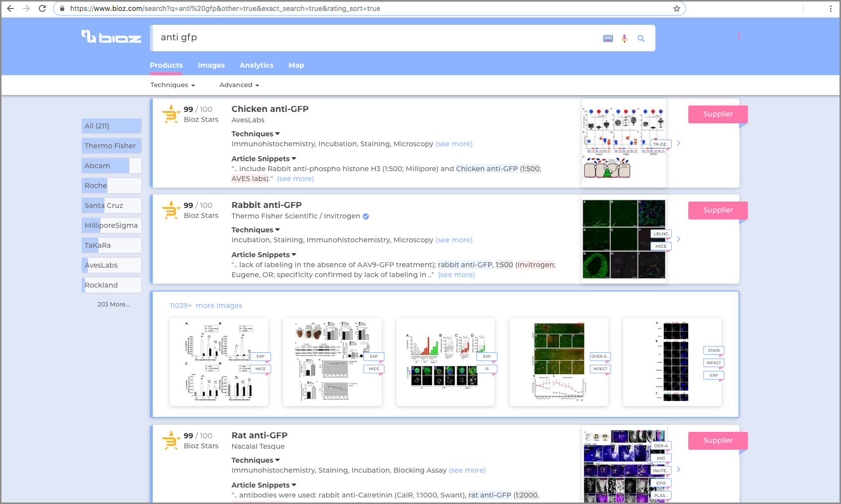Click the magnifier search icon
Image resolution: width=841 pixels, height=504 pixels.
641,38
